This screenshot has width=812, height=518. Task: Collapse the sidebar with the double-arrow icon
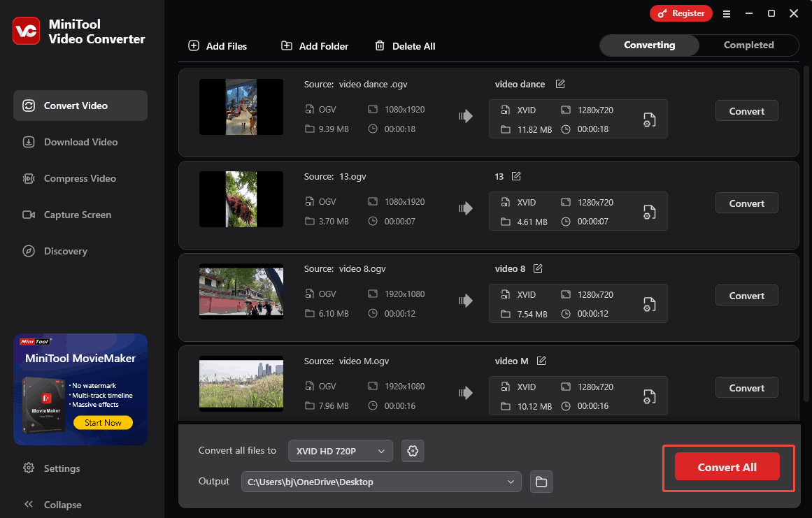[29, 504]
